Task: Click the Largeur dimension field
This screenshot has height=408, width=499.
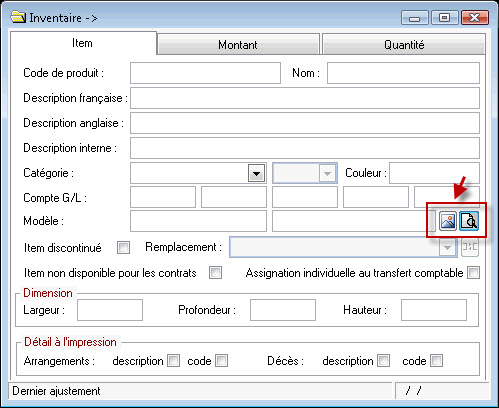Action: point(110,310)
